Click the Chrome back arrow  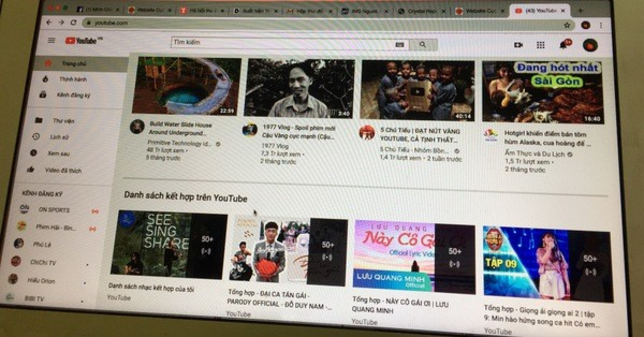tap(49, 22)
